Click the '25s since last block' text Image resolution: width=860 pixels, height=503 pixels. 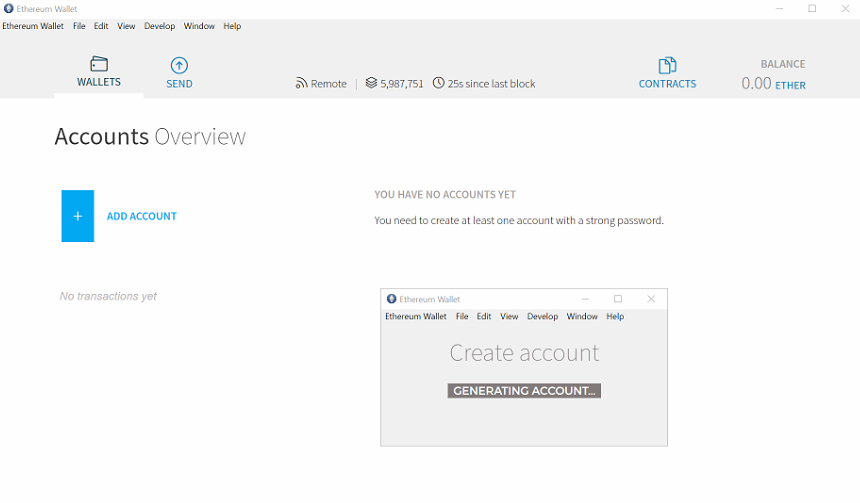point(491,84)
